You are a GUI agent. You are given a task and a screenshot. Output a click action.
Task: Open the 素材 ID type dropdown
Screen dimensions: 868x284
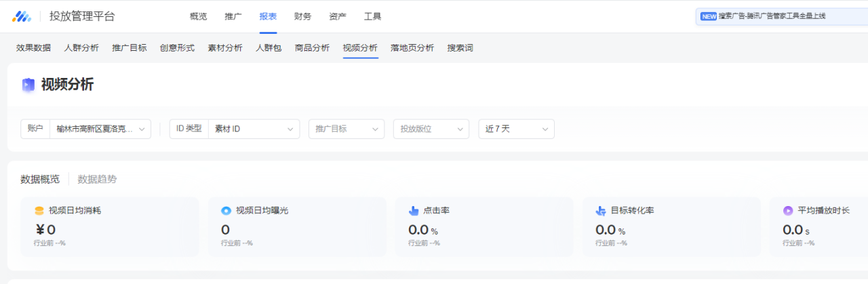(254, 129)
